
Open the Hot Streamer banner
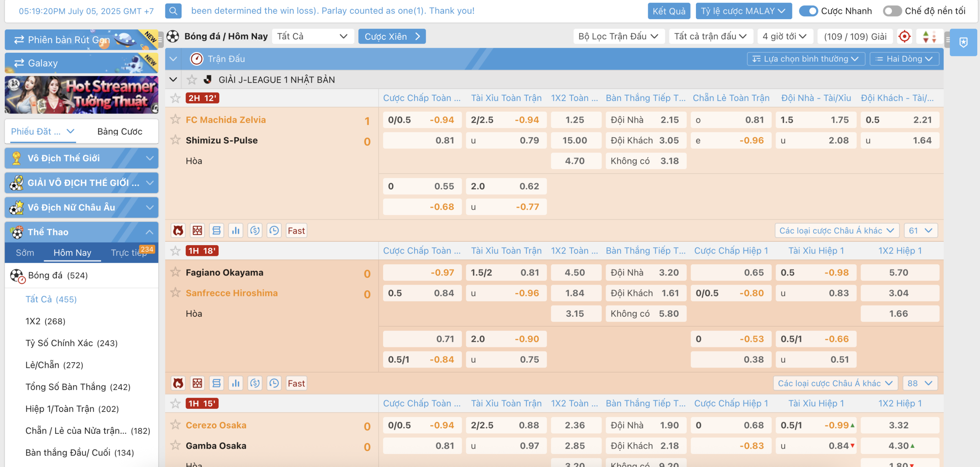click(82, 95)
